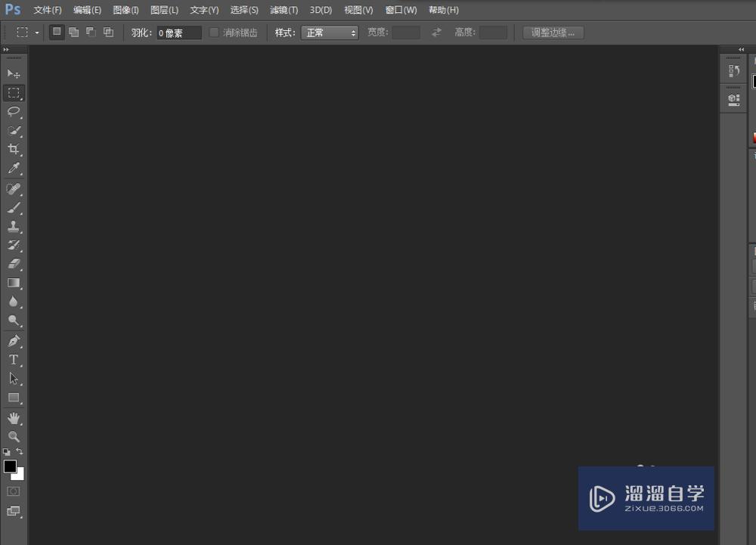Open the 样式 style dropdown
Screen dimensions: 756x545
tap(329, 33)
